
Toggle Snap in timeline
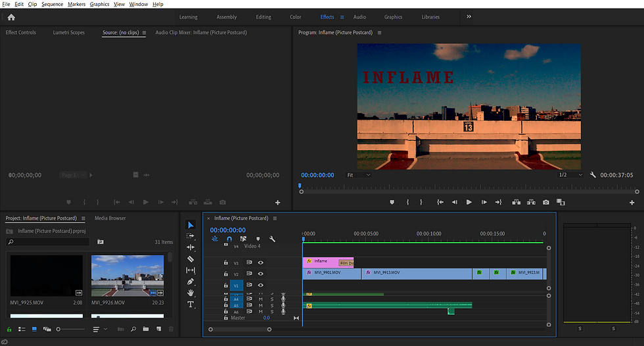click(229, 239)
